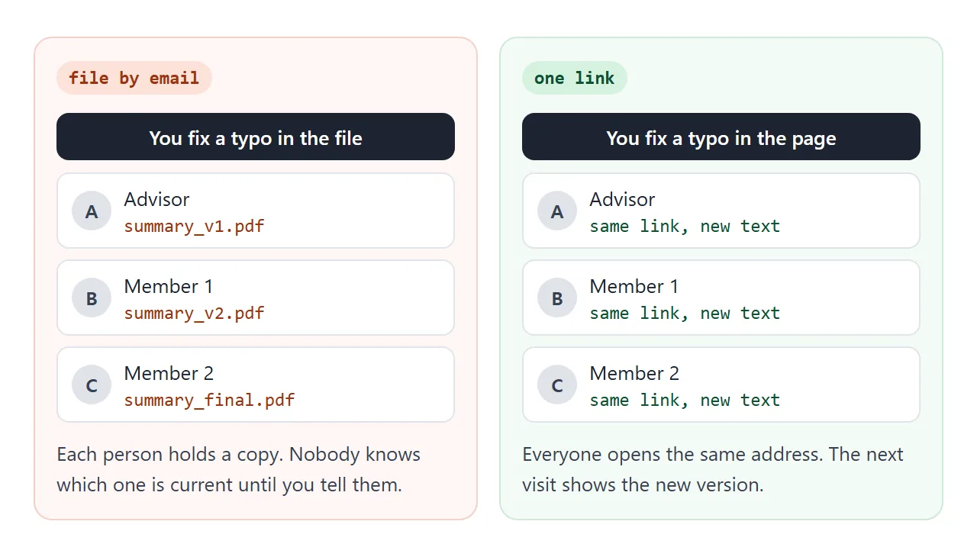Viewport: 977px width, 560px height.
Task: Open the summary_v2.pdf file name
Action: 195,314
